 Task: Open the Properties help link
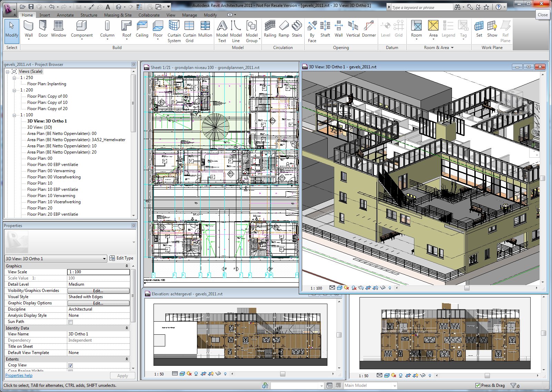[x=19, y=375]
